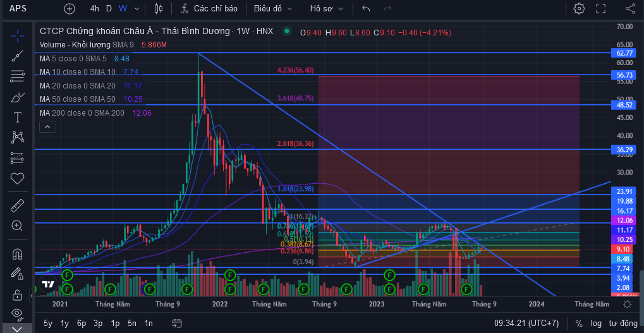The width and height of the screenshot is (644, 333).
Task: Click the 4.236(56.40) Fibonacci level label
Action: (x=295, y=70)
